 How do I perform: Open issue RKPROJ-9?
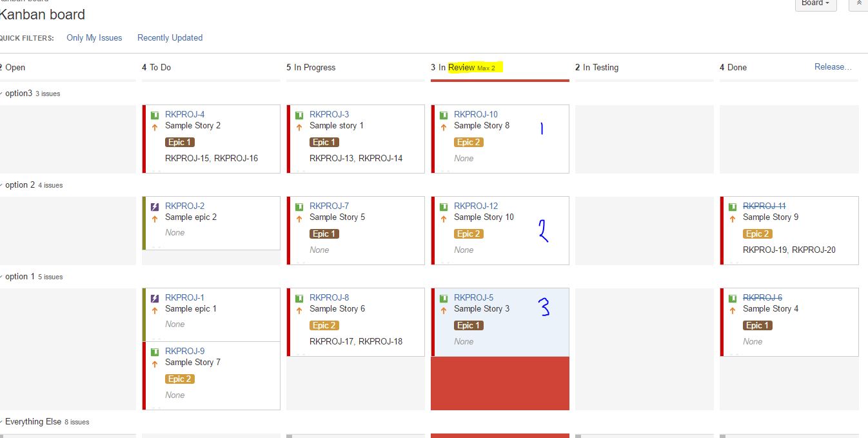185,351
